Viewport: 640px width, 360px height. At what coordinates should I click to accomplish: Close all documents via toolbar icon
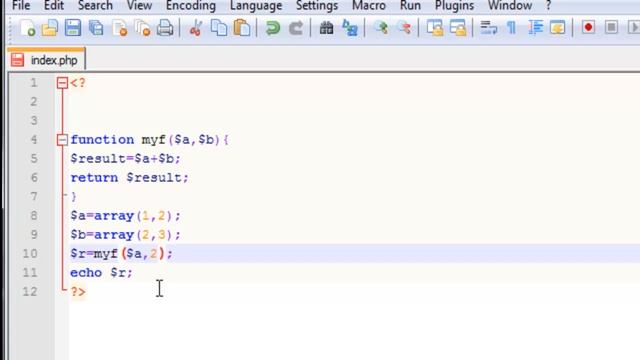click(x=142, y=28)
